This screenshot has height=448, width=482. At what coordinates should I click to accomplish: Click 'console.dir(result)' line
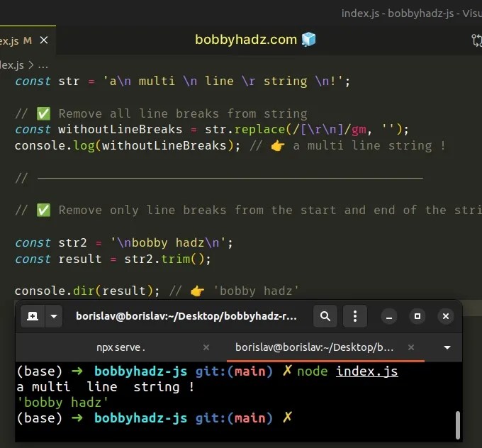point(87,291)
